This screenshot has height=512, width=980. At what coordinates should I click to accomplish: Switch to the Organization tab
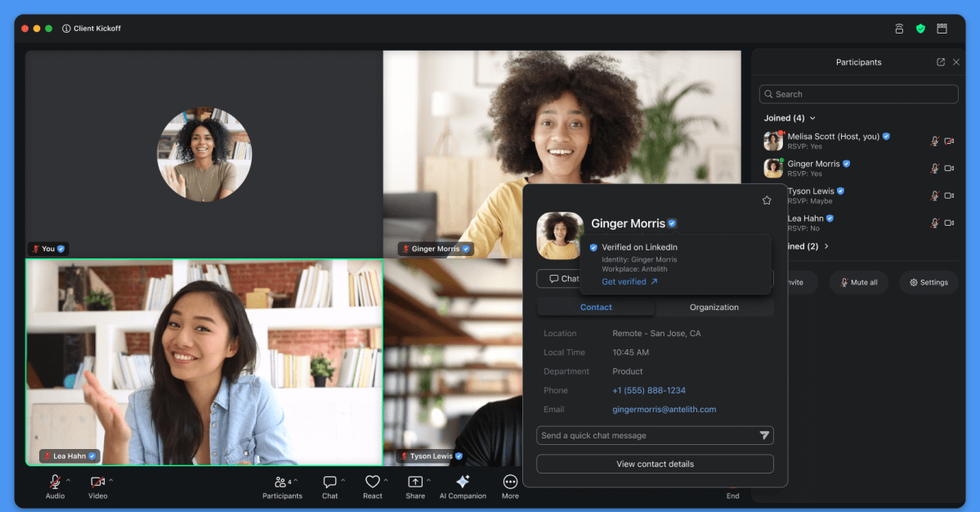click(x=714, y=308)
